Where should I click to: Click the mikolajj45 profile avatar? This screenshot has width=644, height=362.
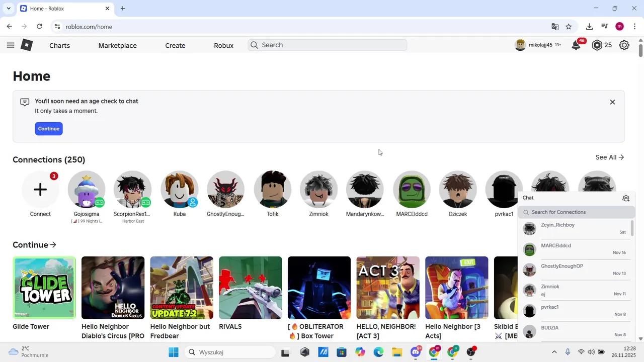(520, 45)
